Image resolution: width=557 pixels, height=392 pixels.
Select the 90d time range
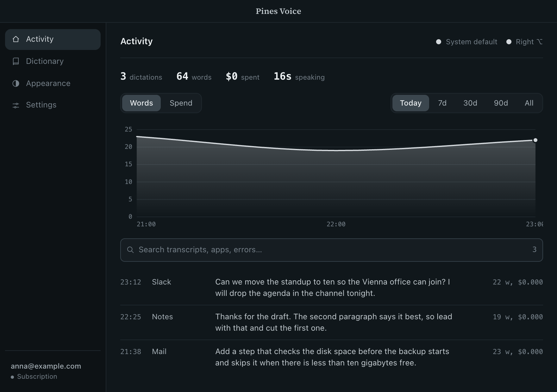tap(501, 103)
